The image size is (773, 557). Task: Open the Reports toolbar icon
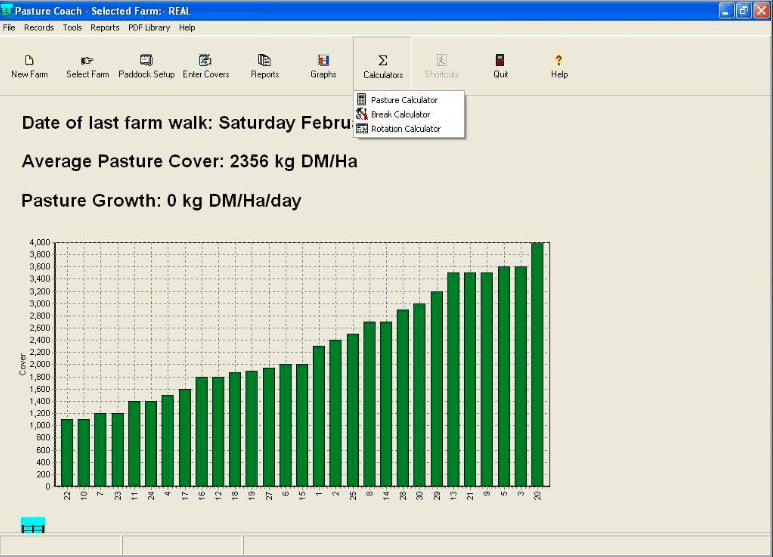pyautogui.click(x=264, y=66)
